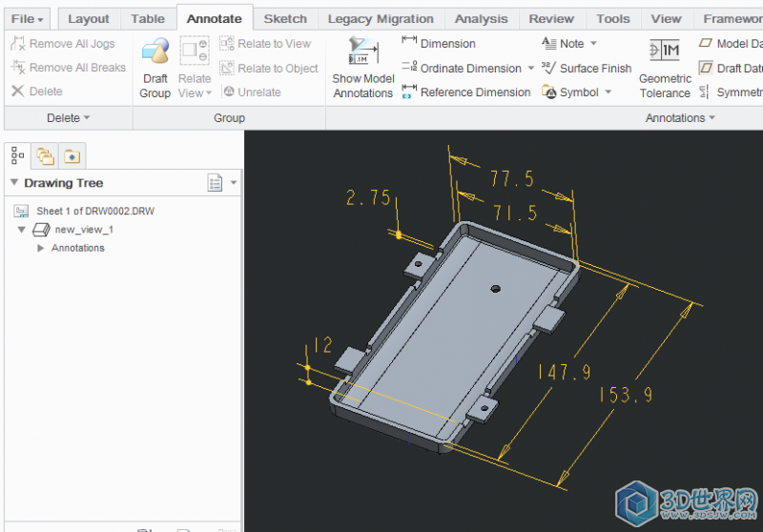763x532 pixels.
Task: Collapse the Drawing Tree section
Action: pyautogui.click(x=14, y=183)
